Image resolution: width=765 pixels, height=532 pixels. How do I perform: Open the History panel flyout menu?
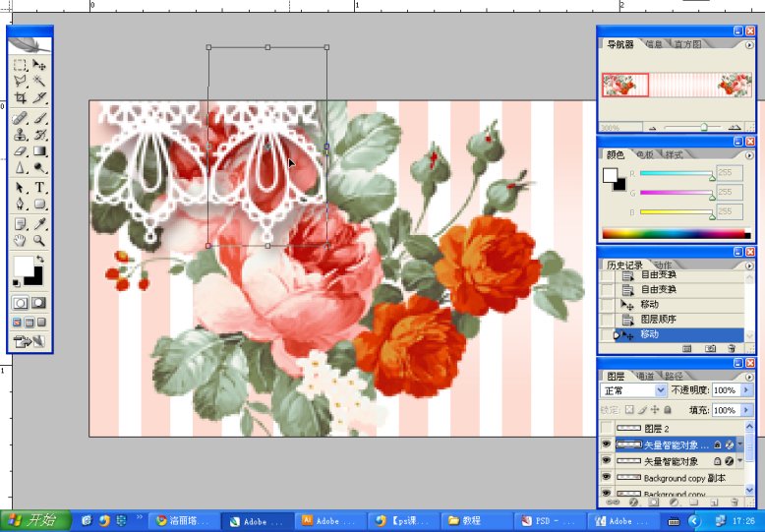749,266
